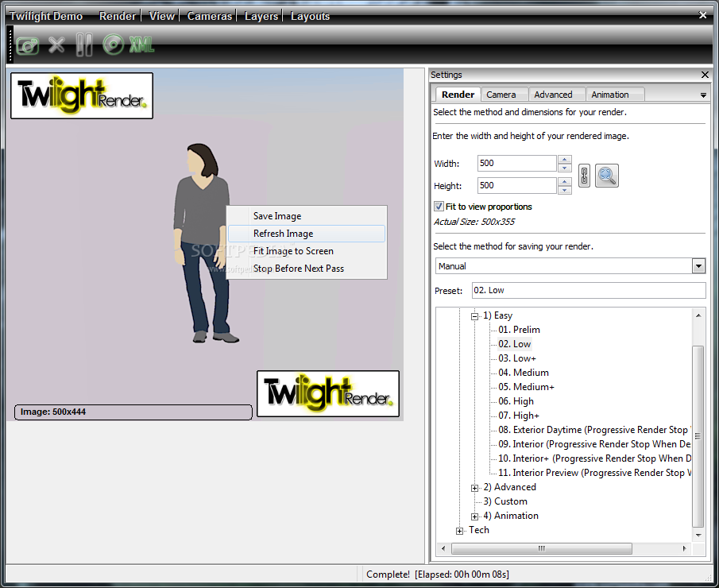Image resolution: width=719 pixels, height=588 pixels.
Task: Choose Refresh Image from context menu
Action: pos(307,234)
